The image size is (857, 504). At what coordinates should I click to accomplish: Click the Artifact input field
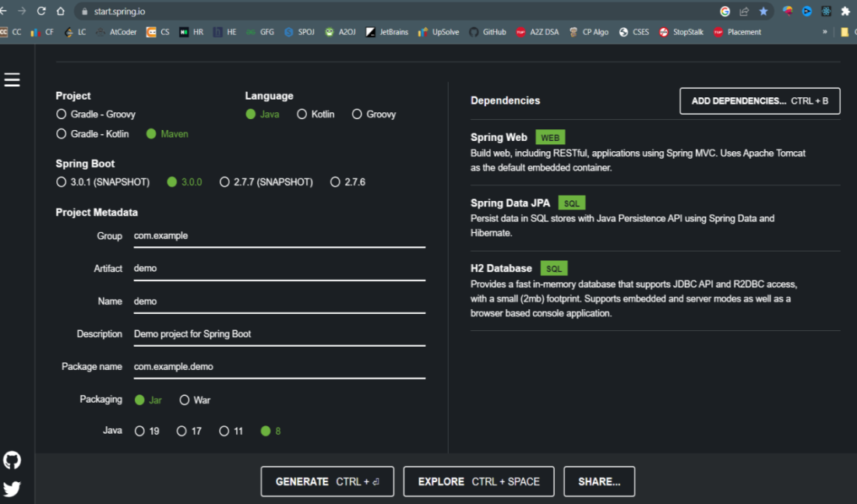279,269
